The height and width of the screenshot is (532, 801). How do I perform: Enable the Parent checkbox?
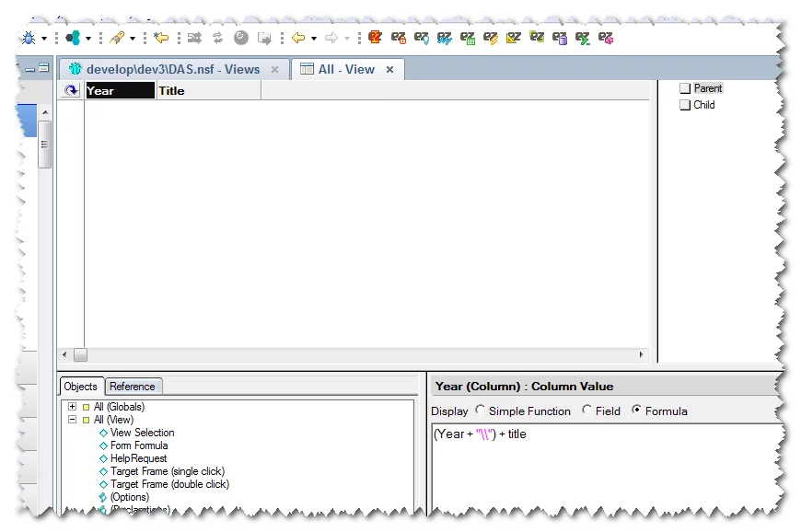(685, 88)
